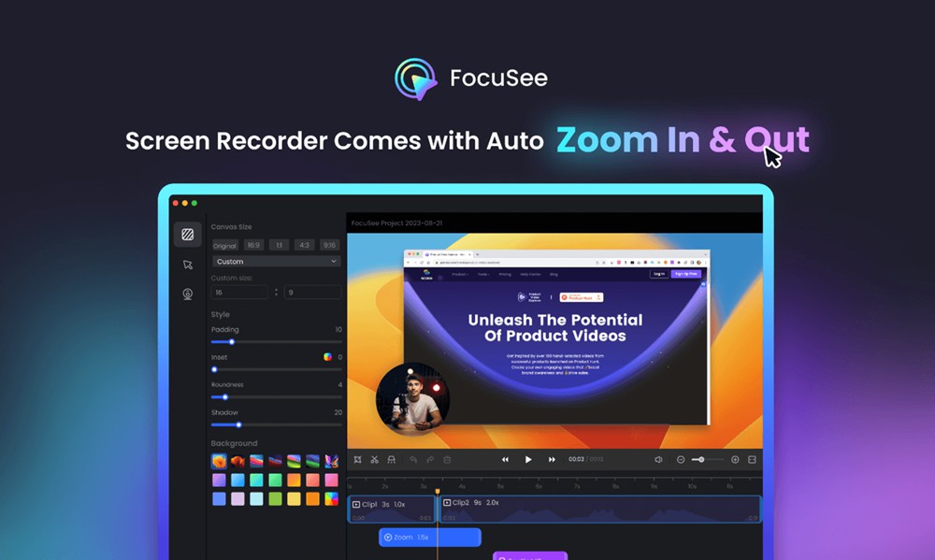Click the fit-timeline icon at toolbar end

752,460
